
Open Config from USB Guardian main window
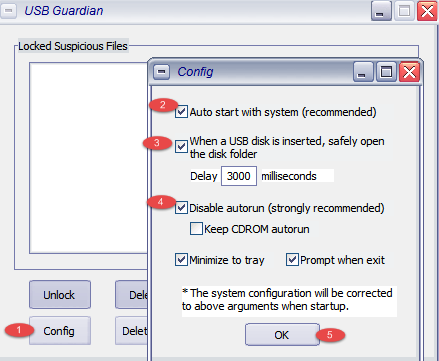pyautogui.click(x=60, y=331)
